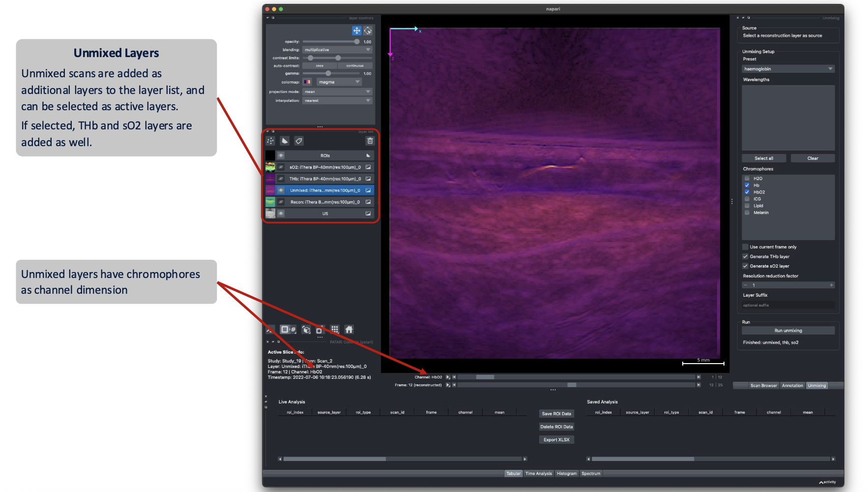
Task: Uncheck Generate THb layer
Action: click(745, 257)
